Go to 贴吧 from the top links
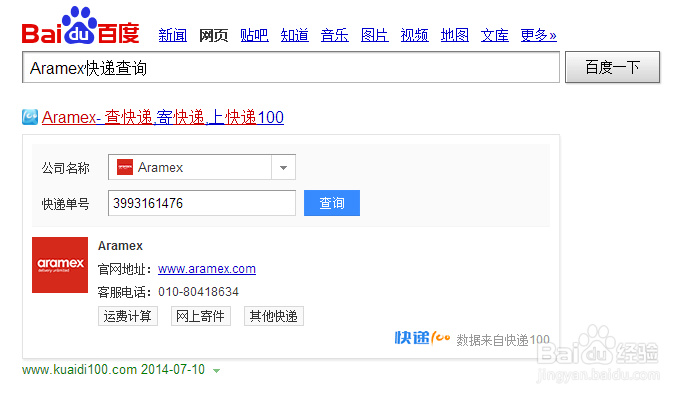This screenshot has height=400, width=700. (x=254, y=35)
